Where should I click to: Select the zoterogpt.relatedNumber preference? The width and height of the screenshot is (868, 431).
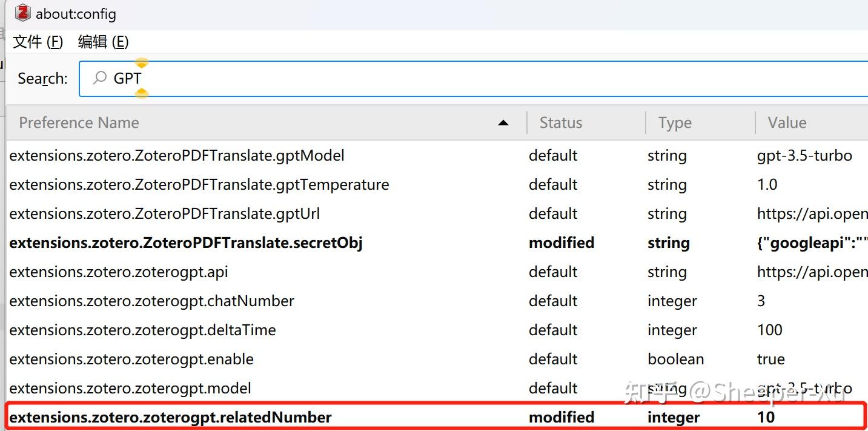pyautogui.click(x=170, y=418)
